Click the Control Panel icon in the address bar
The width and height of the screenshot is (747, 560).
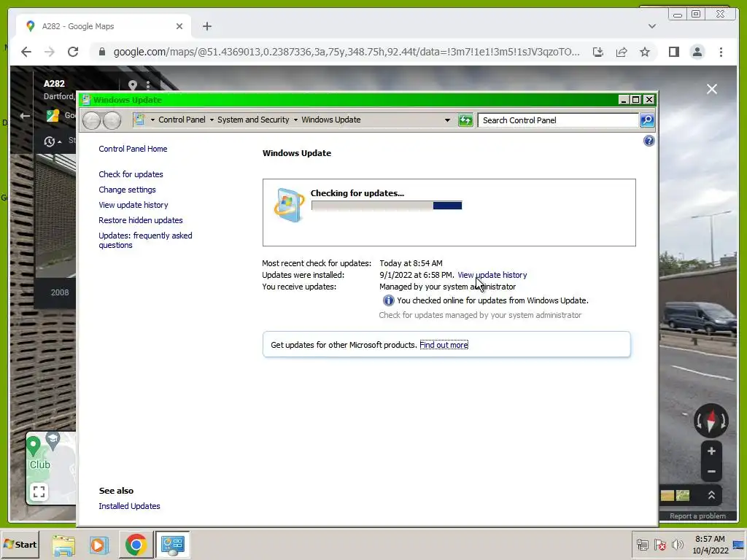[x=139, y=120]
